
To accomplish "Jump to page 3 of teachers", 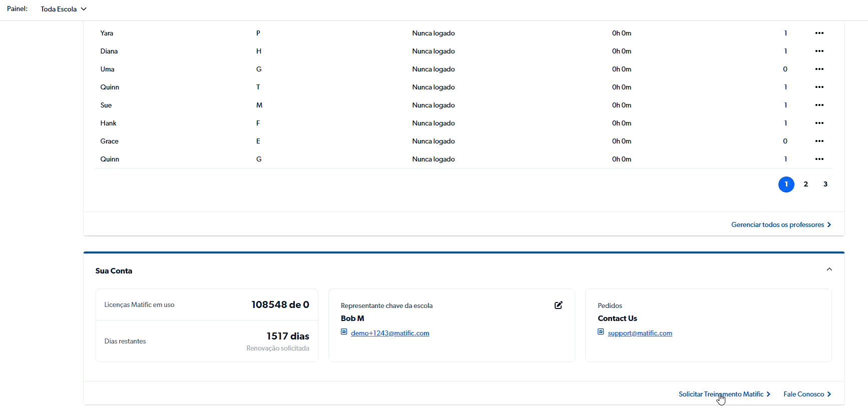I will [825, 184].
